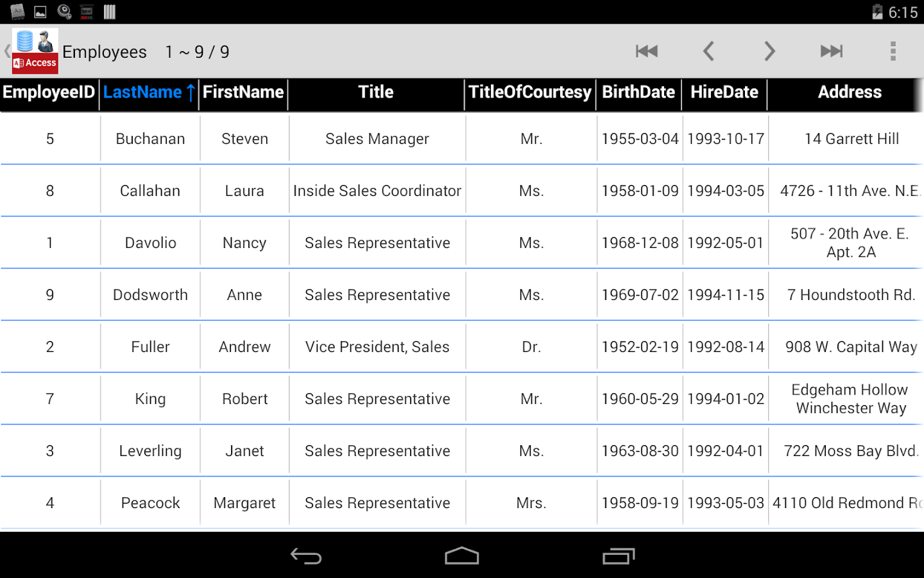Tap the record counter 1 ~ 9 / 9
This screenshot has width=924, height=578.
197,51
